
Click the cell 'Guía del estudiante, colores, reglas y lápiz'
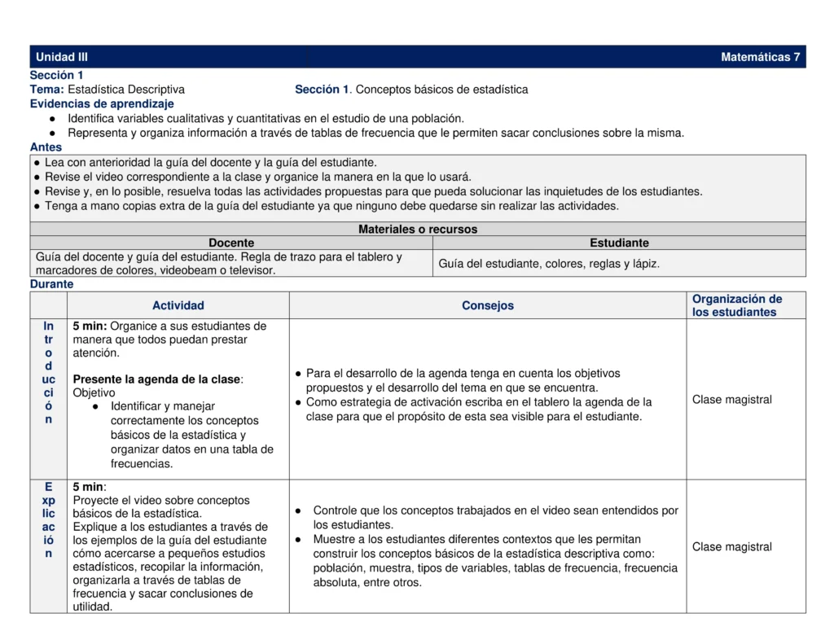[x=548, y=264]
